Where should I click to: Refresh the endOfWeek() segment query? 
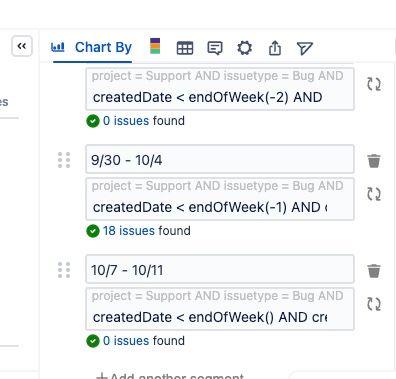tap(374, 304)
